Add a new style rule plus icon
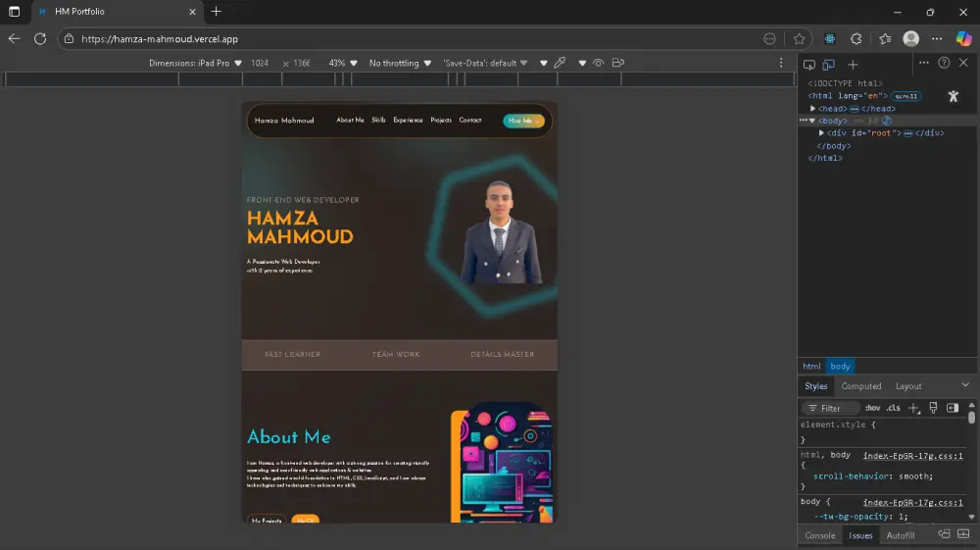Screen dimensions: 980x550 913,408
